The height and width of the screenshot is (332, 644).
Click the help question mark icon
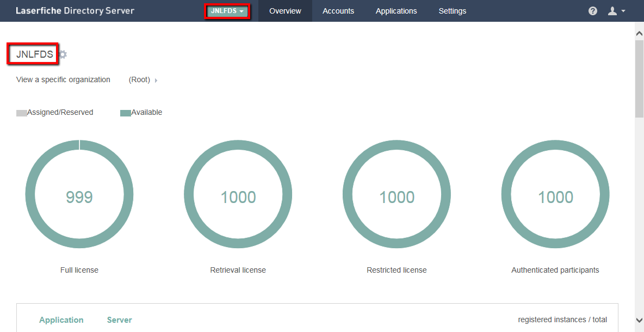click(593, 11)
